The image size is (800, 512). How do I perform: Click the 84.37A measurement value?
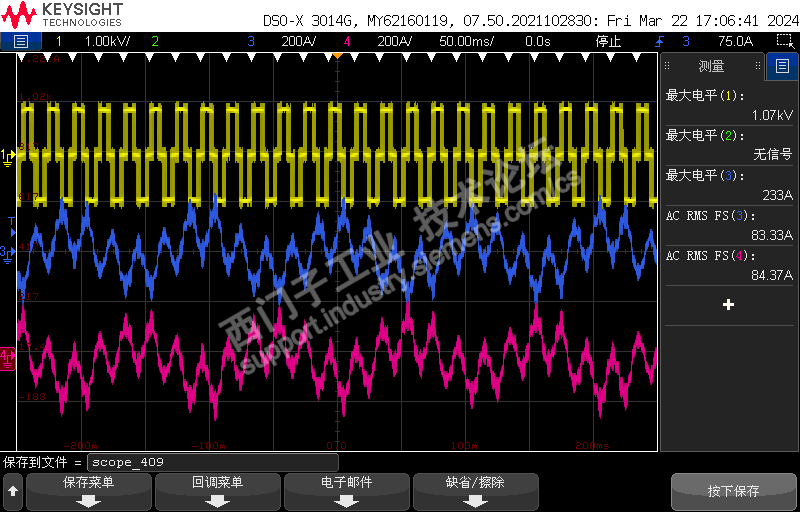(x=772, y=275)
